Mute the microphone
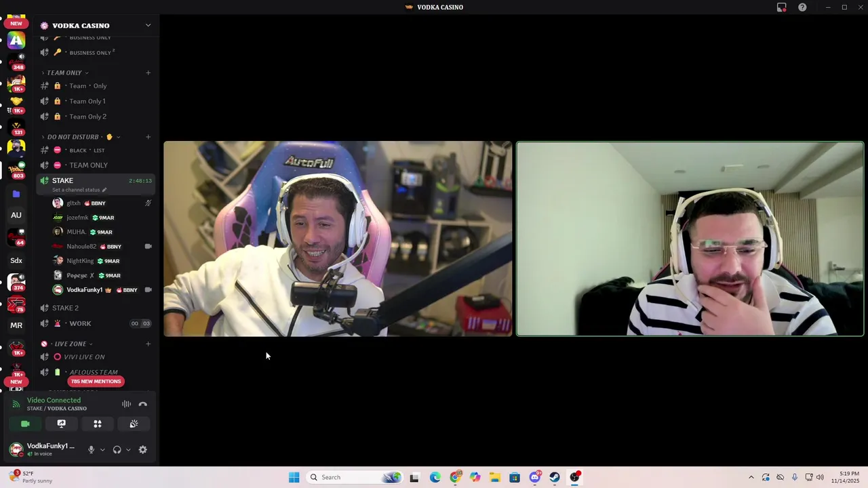 [91, 449]
